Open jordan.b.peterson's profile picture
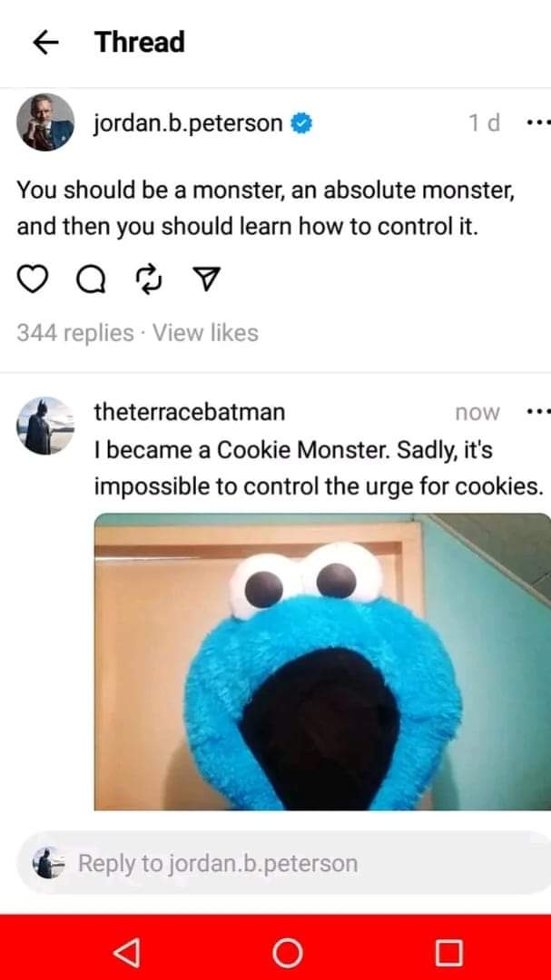 pos(45,122)
